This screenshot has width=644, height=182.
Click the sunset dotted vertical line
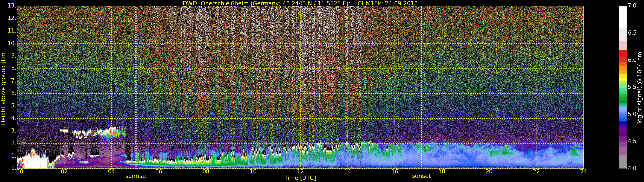tap(421, 87)
